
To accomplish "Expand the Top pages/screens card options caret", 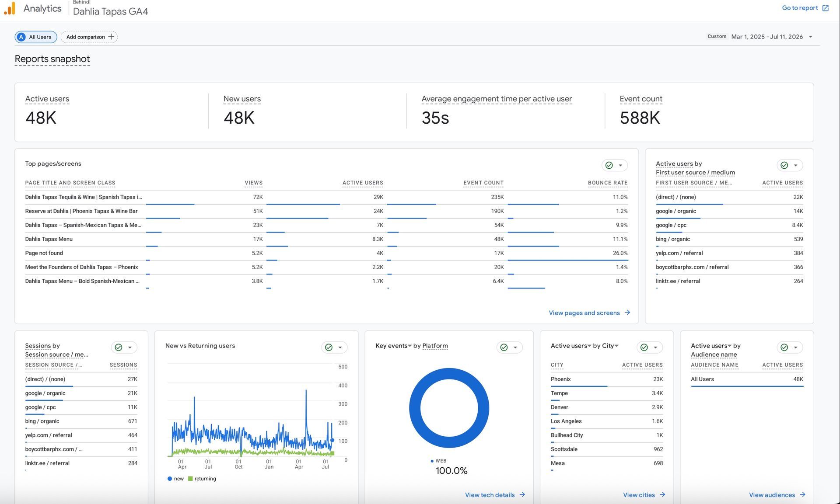I will [x=620, y=165].
